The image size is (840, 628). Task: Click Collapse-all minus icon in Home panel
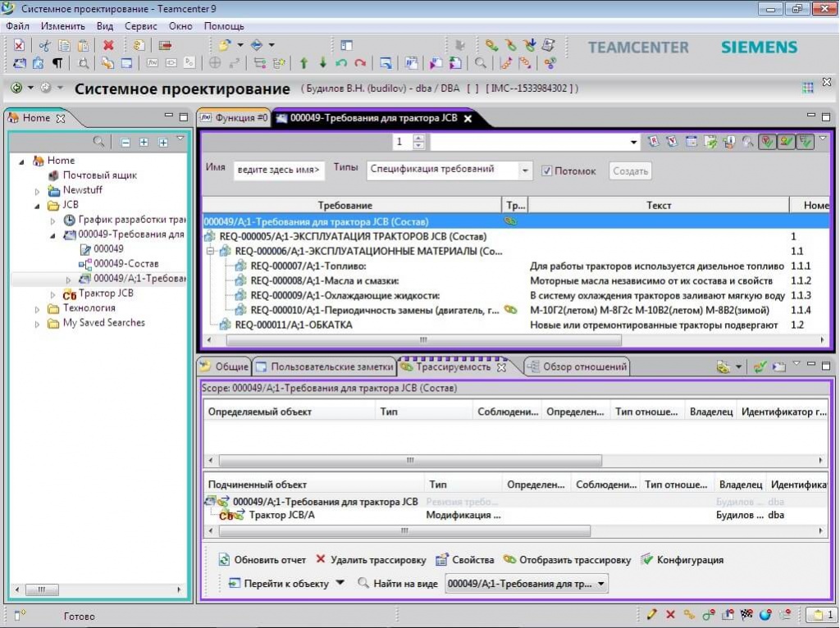pyautogui.click(x=126, y=143)
